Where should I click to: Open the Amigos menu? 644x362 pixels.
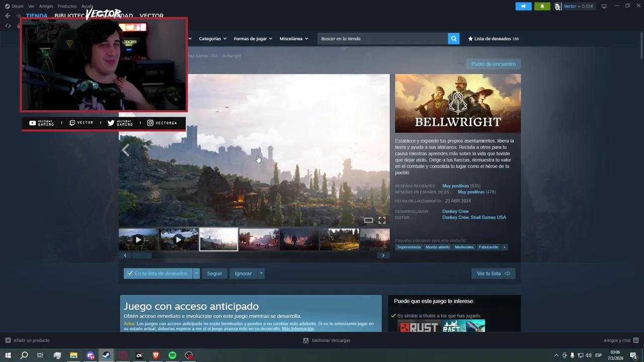pyautogui.click(x=46, y=7)
